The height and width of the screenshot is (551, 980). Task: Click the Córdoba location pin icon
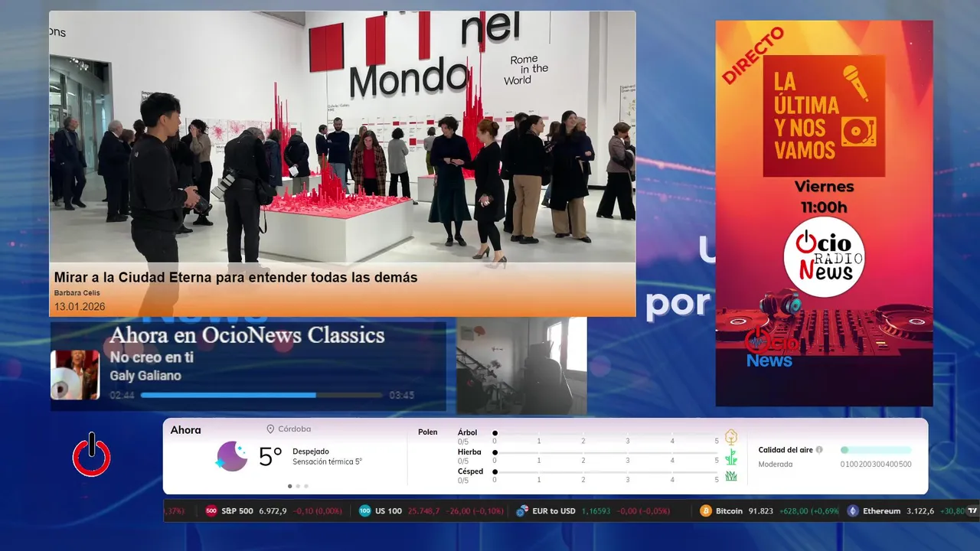click(x=270, y=429)
